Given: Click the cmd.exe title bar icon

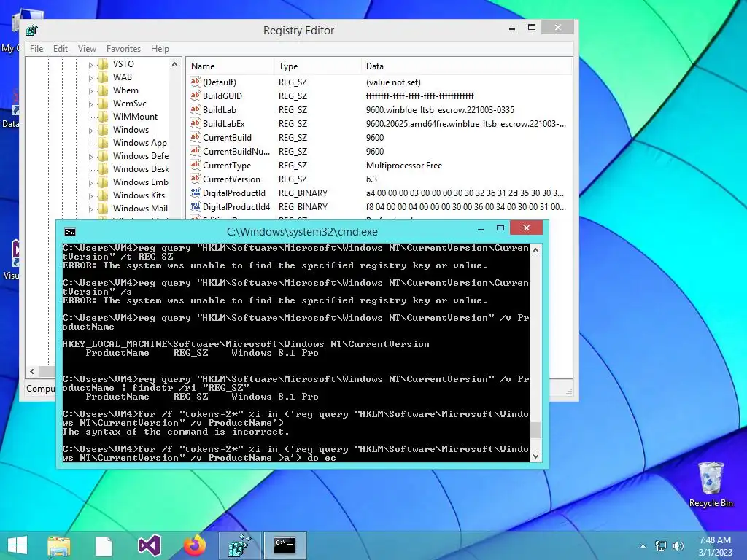Looking at the screenshot, I should [70, 232].
